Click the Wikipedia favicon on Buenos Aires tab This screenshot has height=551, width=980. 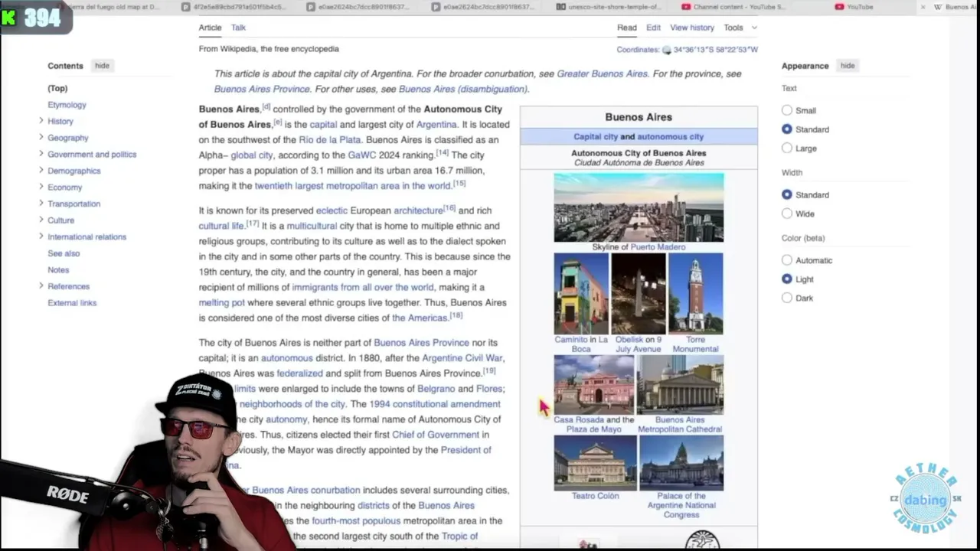tap(938, 7)
